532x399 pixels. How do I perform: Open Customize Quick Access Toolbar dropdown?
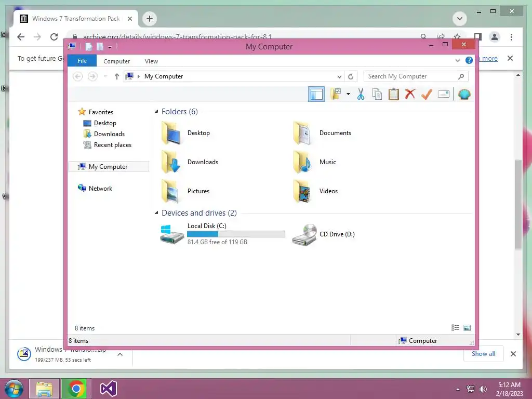[110, 47]
